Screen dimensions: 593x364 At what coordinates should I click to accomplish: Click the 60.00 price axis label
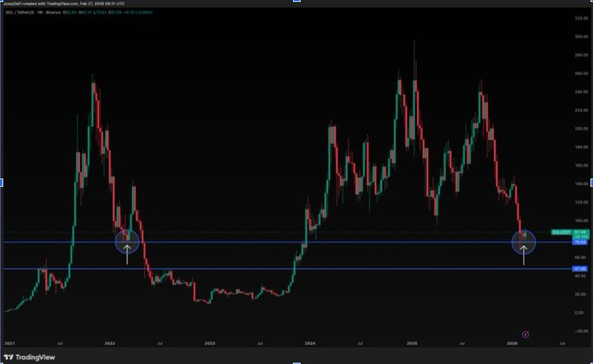[582, 257]
